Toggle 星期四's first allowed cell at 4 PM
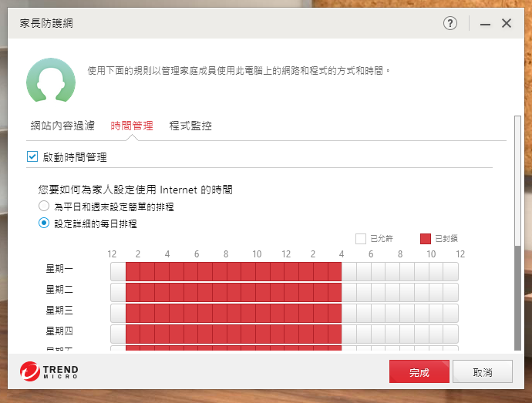532x403 pixels. pyautogui.click(x=349, y=334)
